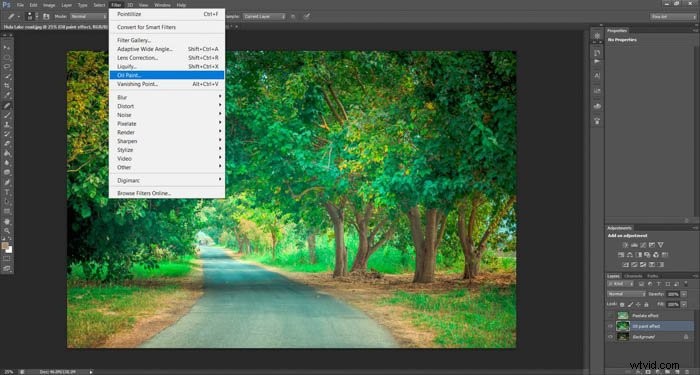Select the Horizontal Type tool
Image resolution: width=700 pixels, height=375 pixels.
point(7,192)
